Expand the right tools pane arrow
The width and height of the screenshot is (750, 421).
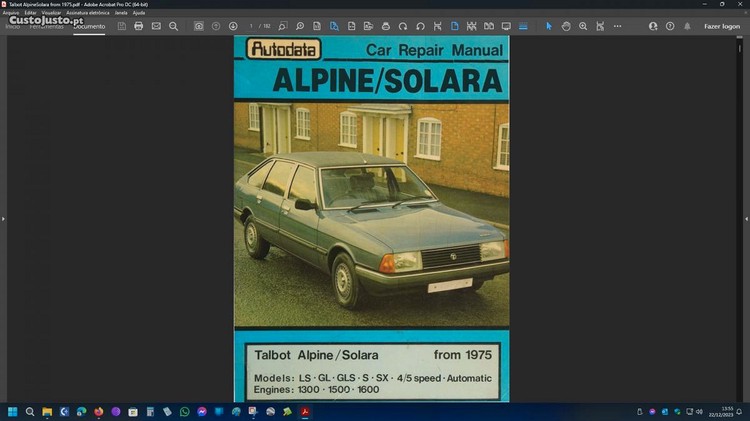pyautogui.click(x=746, y=218)
